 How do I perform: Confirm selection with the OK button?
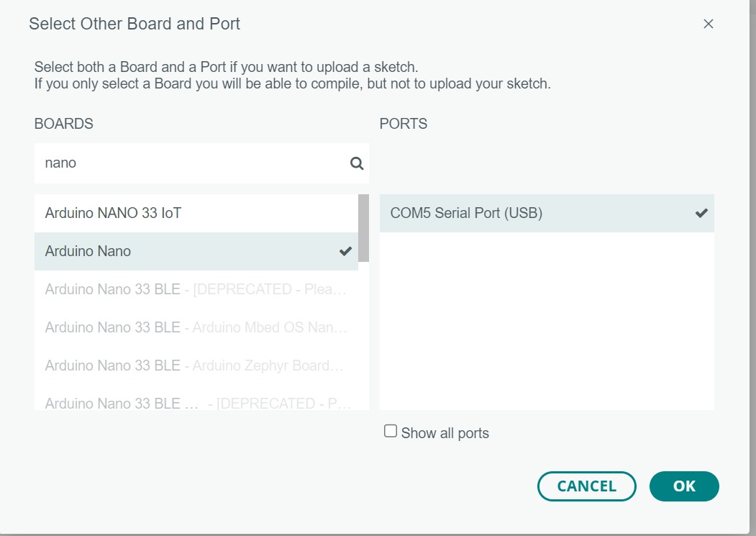click(x=684, y=486)
